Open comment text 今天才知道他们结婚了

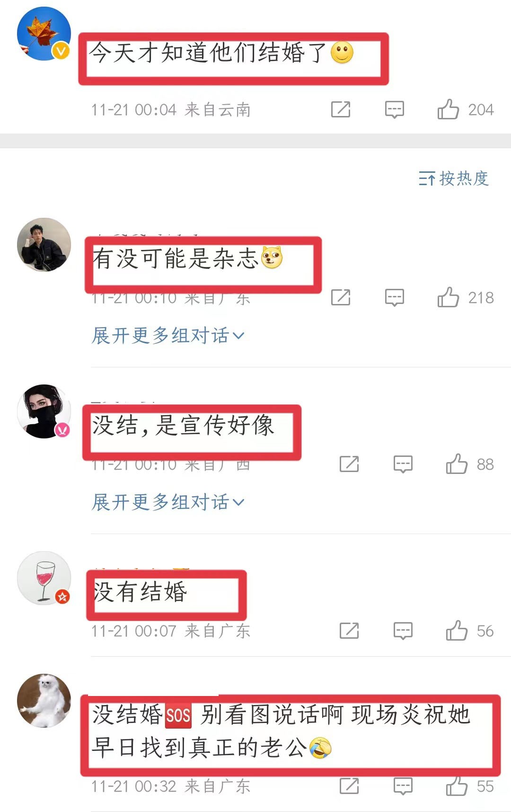pos(208,53)
